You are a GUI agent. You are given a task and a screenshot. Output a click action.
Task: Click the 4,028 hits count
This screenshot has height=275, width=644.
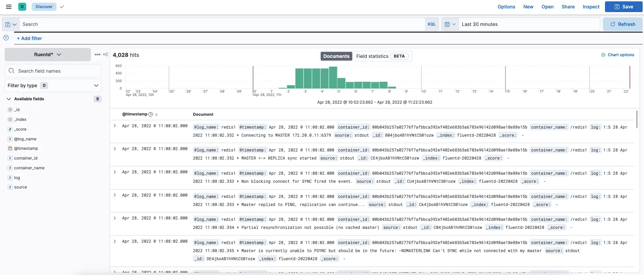click(x=126, y=55)
